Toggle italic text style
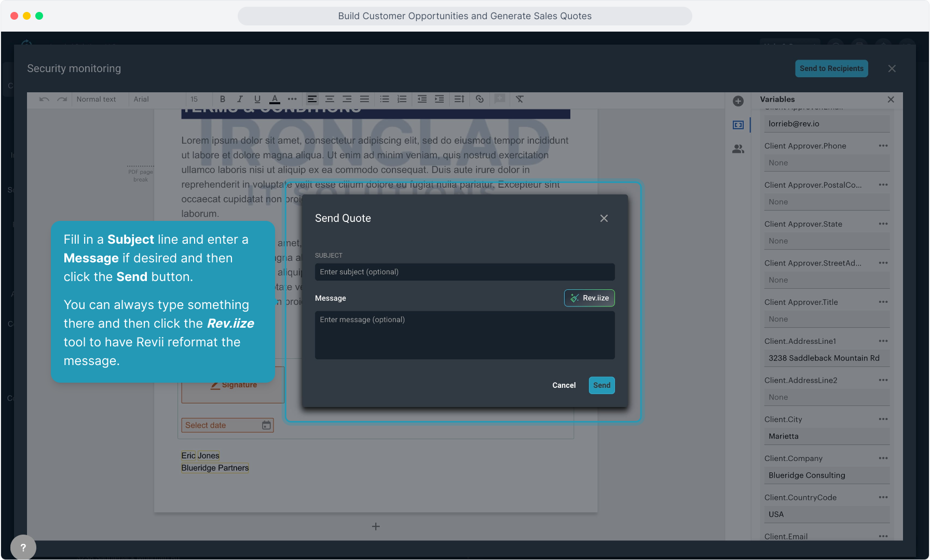The image size is (930, 560). tap(240, 99)
